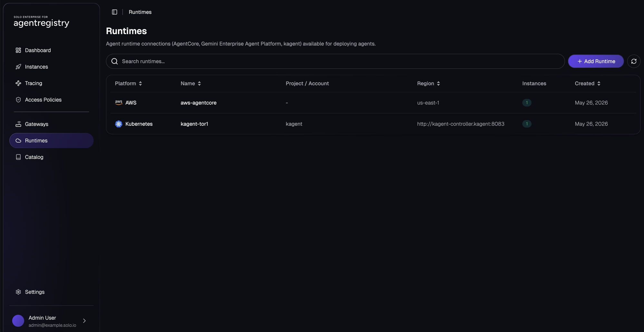
Task: Open the Catalog page
Action: pos(52,157)
